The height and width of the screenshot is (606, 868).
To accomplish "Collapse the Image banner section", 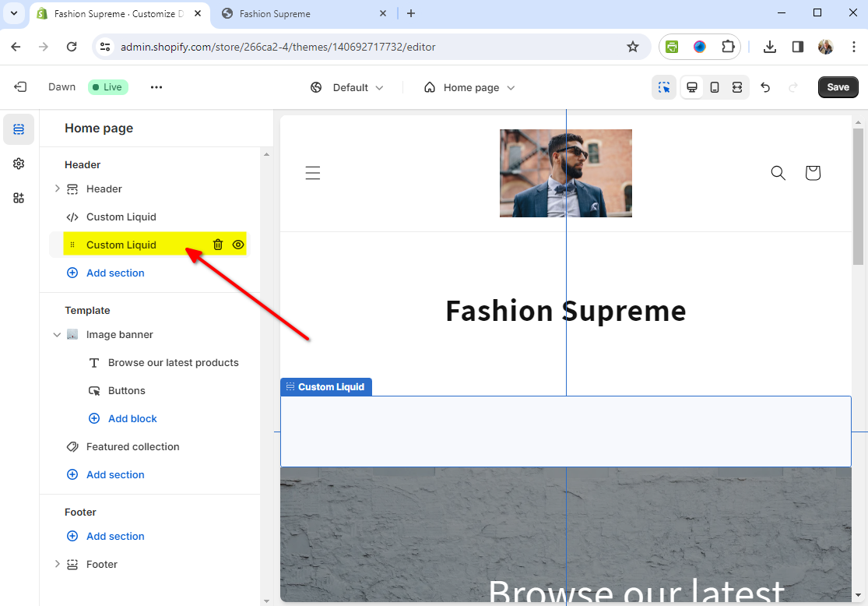I will tap(57, 335).
